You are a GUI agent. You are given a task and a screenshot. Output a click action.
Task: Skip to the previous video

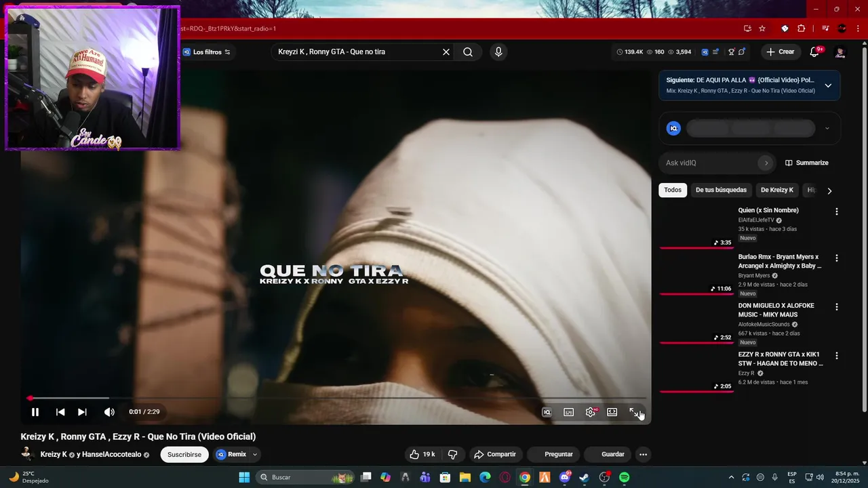60,412
